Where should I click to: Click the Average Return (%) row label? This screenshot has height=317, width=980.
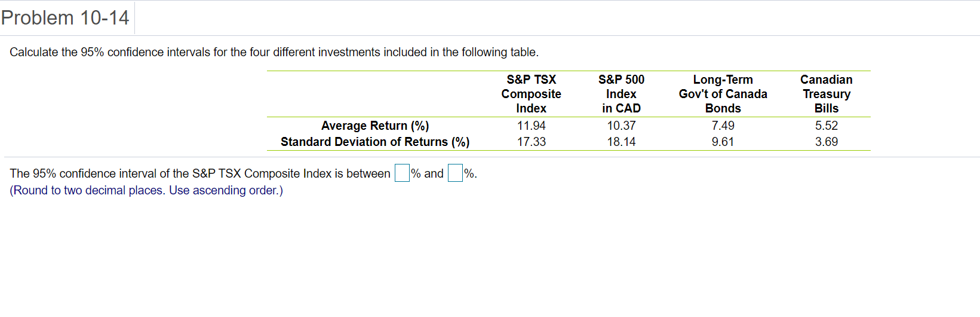(x=375, y=126)
